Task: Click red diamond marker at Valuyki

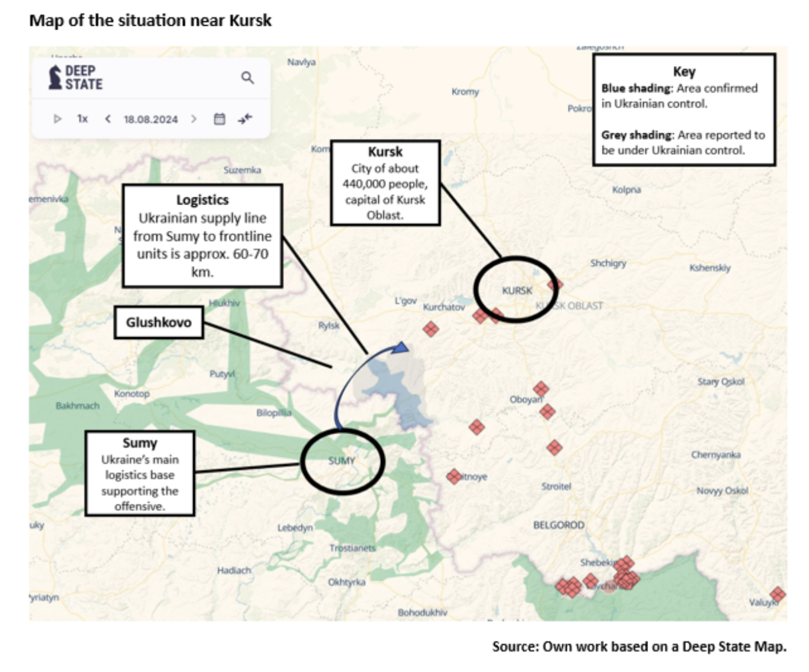Action: tap(778, 594)
